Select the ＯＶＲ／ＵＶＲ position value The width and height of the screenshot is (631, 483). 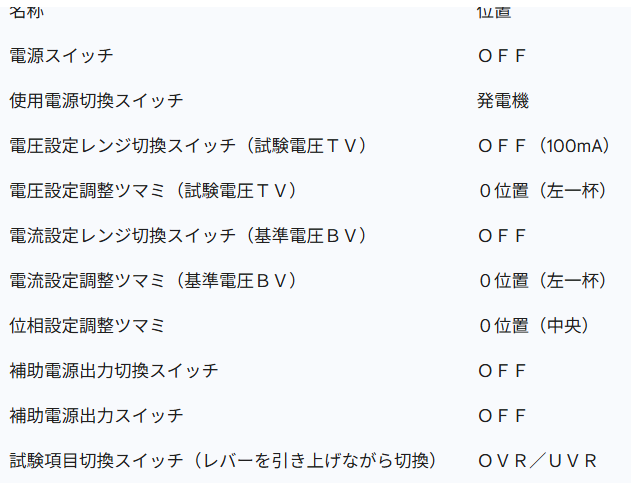[537, 460]
